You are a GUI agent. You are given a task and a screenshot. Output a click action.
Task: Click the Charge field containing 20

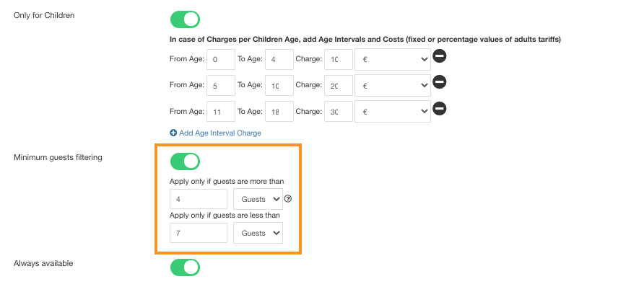[339, 86]
